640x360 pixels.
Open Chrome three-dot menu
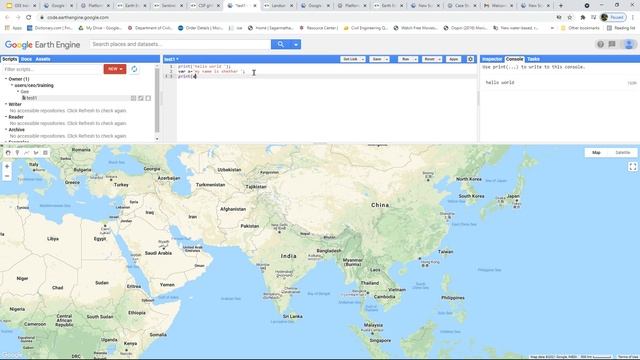tap(633, 18)
